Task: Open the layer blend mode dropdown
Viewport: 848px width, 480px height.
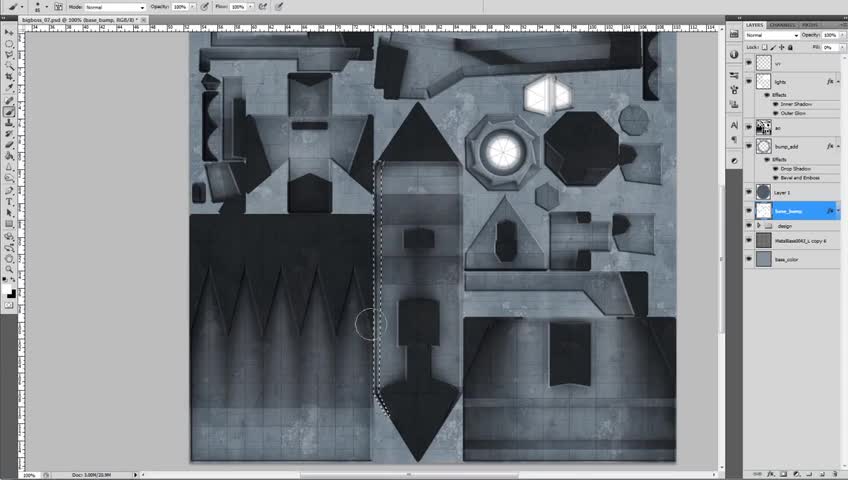Action: click(x=772, y=35)
